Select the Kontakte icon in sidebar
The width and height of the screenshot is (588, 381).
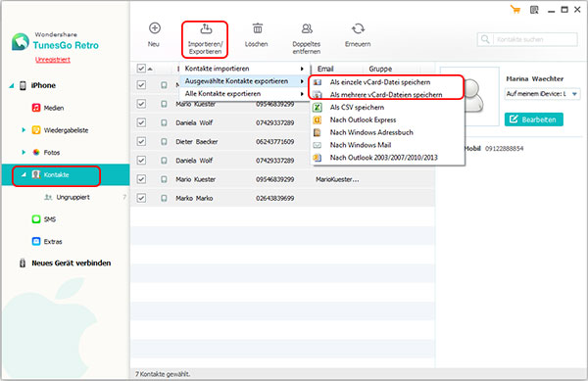(36, 174)
